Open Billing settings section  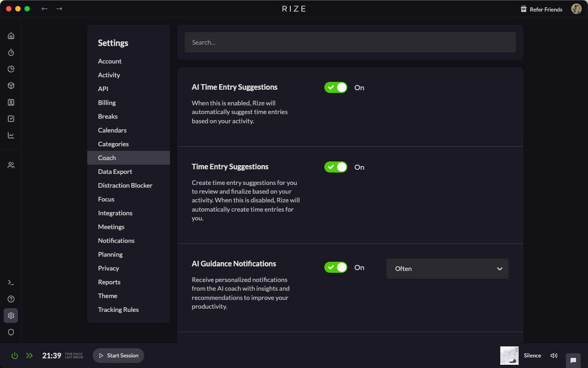pyautogui.click(x=129, y=103)
